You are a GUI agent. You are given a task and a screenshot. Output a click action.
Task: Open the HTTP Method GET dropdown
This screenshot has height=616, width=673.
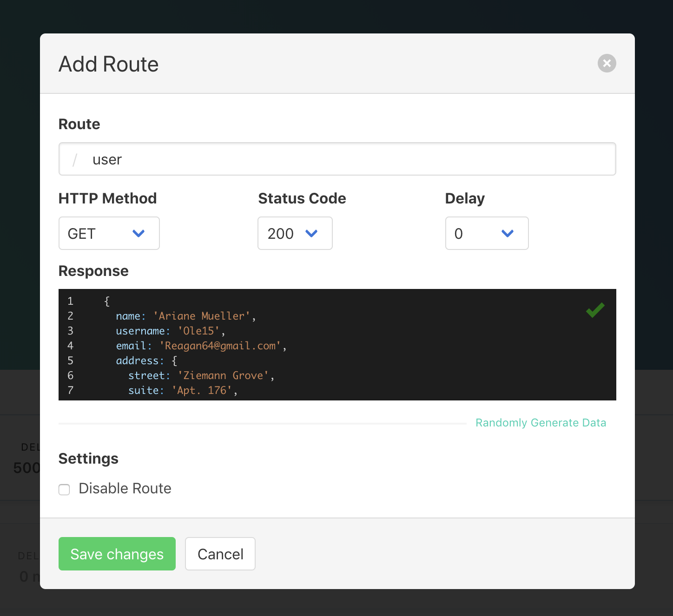click(109, 233)
